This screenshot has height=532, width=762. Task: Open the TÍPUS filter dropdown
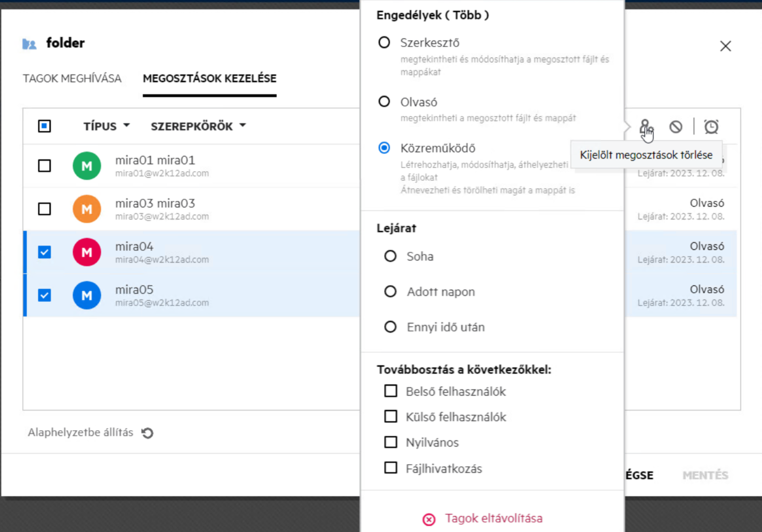point(106,126)
